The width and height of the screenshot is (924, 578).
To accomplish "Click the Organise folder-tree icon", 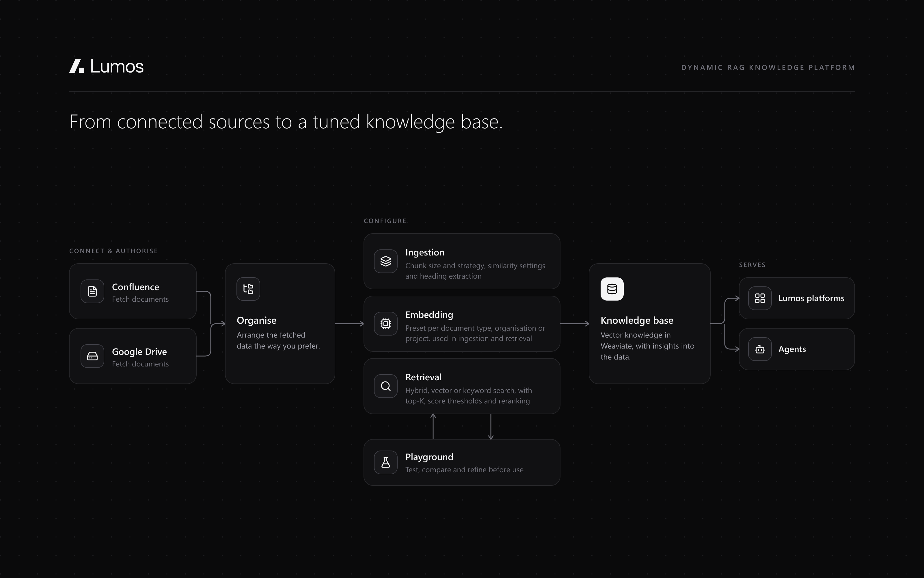I will [248, 289].
